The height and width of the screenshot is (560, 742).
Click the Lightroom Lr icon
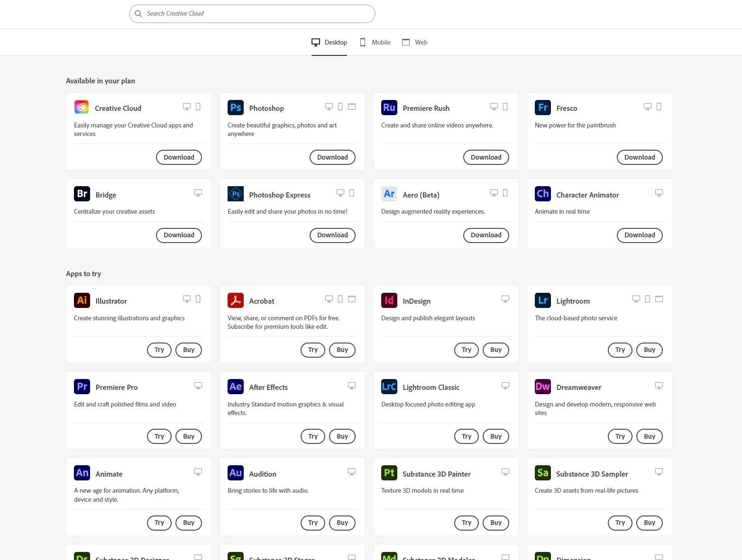(x=543, y=300)
